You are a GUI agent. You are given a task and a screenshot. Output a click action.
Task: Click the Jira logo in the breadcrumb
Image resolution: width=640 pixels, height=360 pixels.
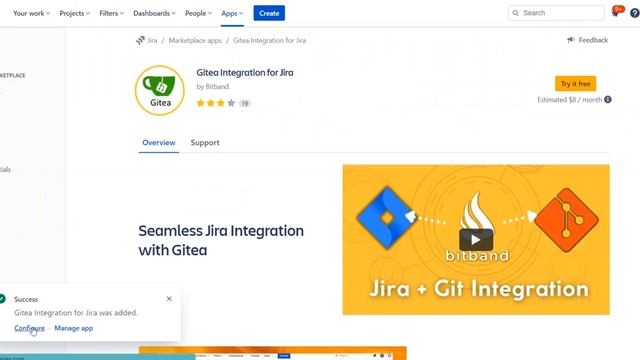tap(140, 40)
